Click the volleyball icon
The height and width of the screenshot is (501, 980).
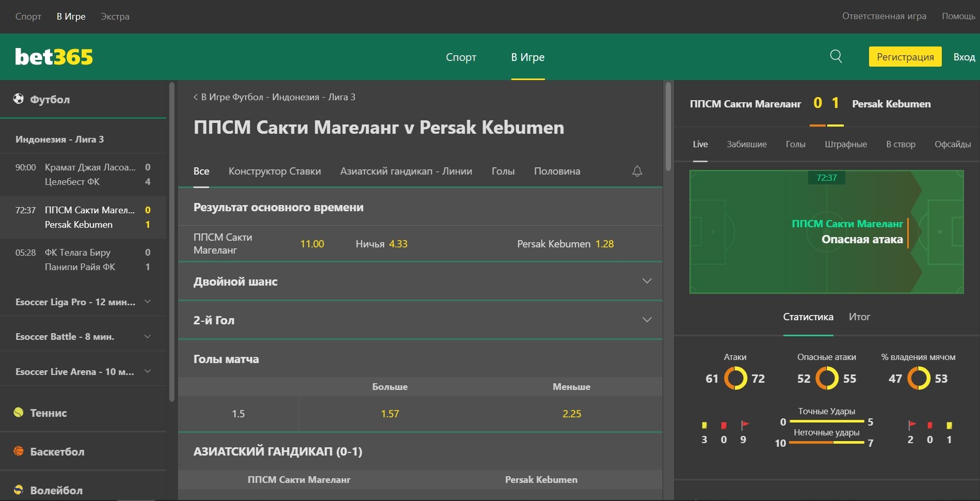click(19, 490)
